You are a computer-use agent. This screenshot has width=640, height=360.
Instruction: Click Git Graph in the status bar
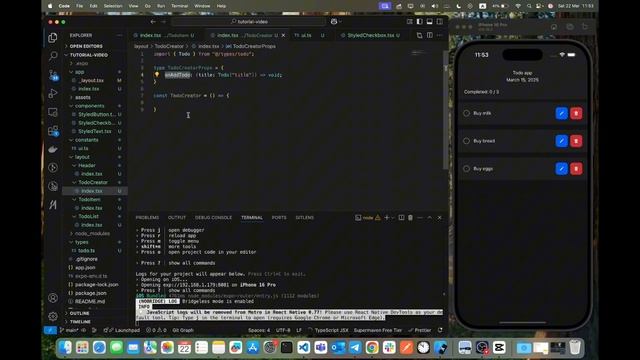point(183,330)
